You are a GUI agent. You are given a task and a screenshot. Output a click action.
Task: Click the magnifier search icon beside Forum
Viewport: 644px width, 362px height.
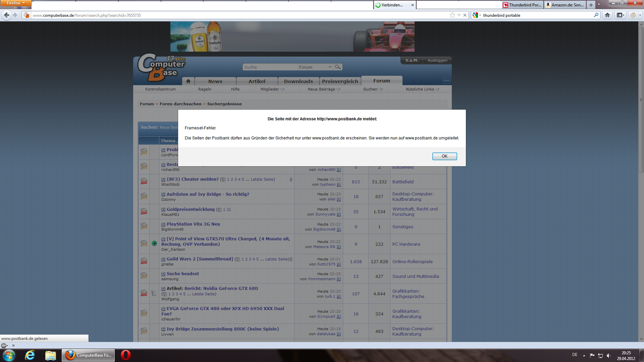pos(338,67)
